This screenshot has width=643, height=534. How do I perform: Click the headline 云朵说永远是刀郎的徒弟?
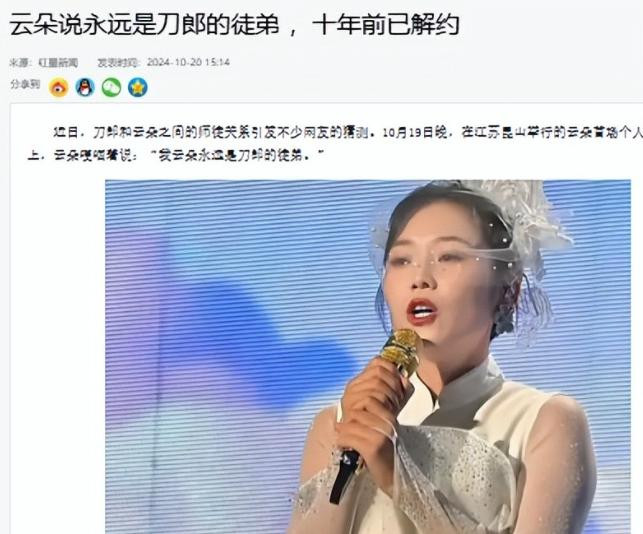point(144,25)
